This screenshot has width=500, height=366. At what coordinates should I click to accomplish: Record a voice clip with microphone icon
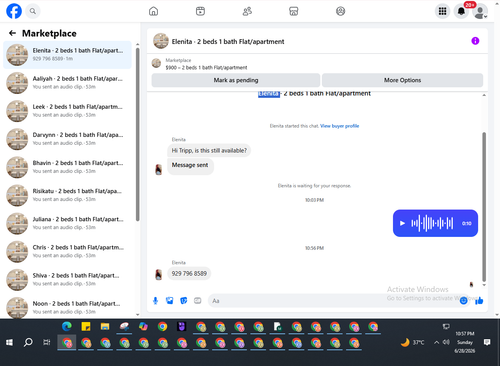tap(155, 301)
